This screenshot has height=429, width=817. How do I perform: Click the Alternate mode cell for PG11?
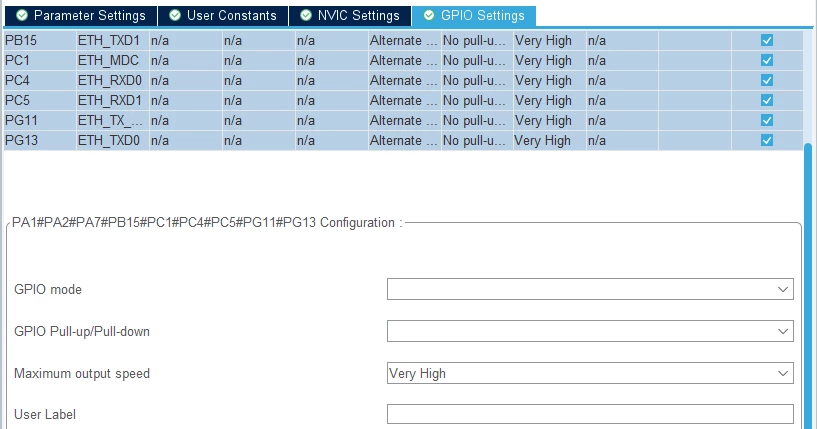(x=404, y=120)
